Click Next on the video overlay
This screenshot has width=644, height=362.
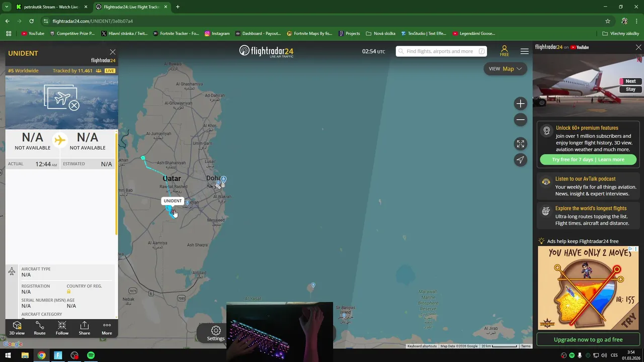coord(630,81)
